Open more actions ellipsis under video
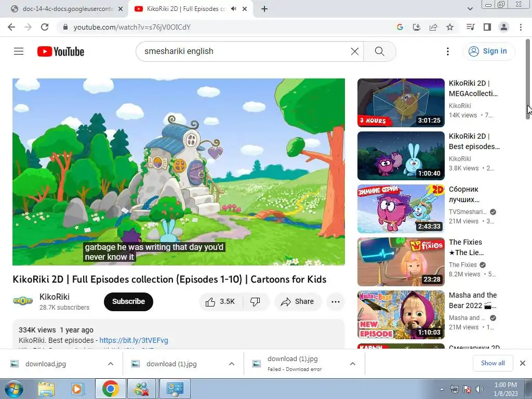Viewport: 532px width, 399px height. click(336, 302)
